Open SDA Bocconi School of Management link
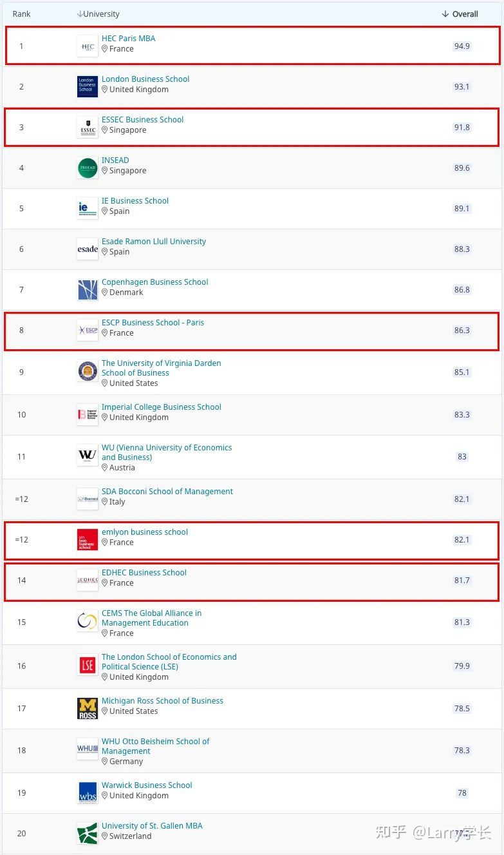Image resolution: width=504 pixels, height=855 pixels. (167, 492)
